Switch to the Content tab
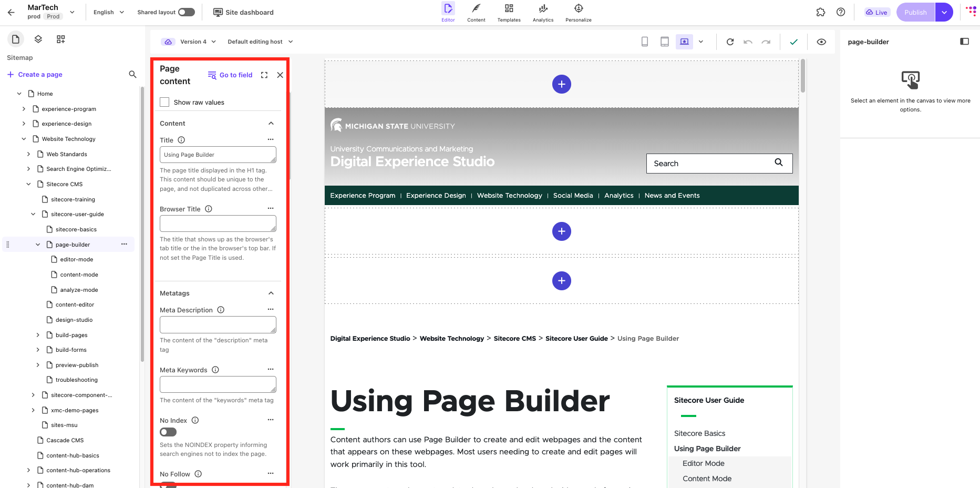980x488 pixels. (476, 12)
